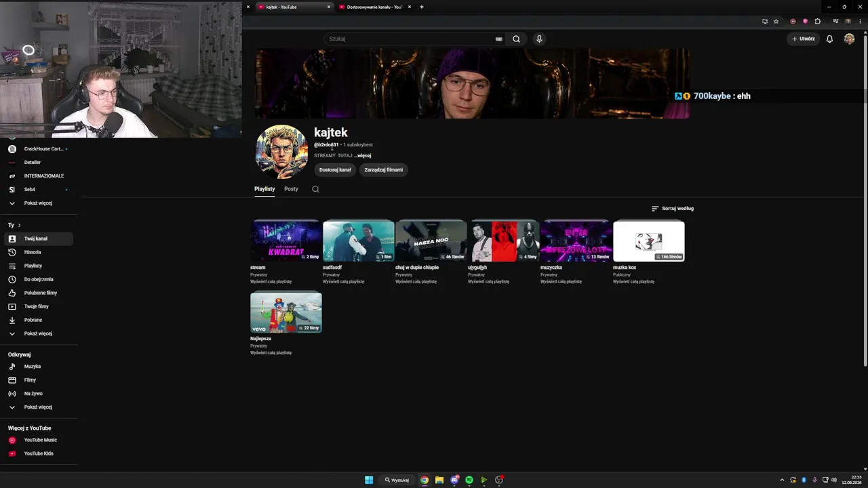Open the Ty section chevron
Image resolution: width=868 pixels, height=488 pixels.
pos(19,225)
